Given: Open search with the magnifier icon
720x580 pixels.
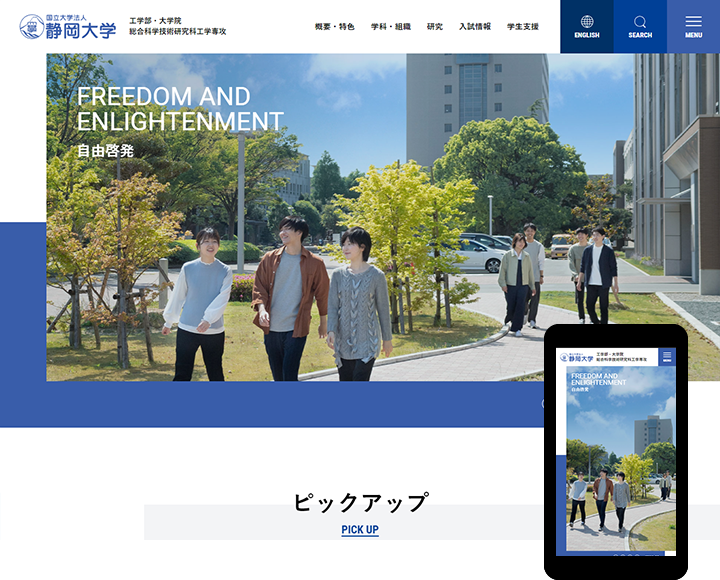Looking at the screenshot, I should click(x=640, y=26).
